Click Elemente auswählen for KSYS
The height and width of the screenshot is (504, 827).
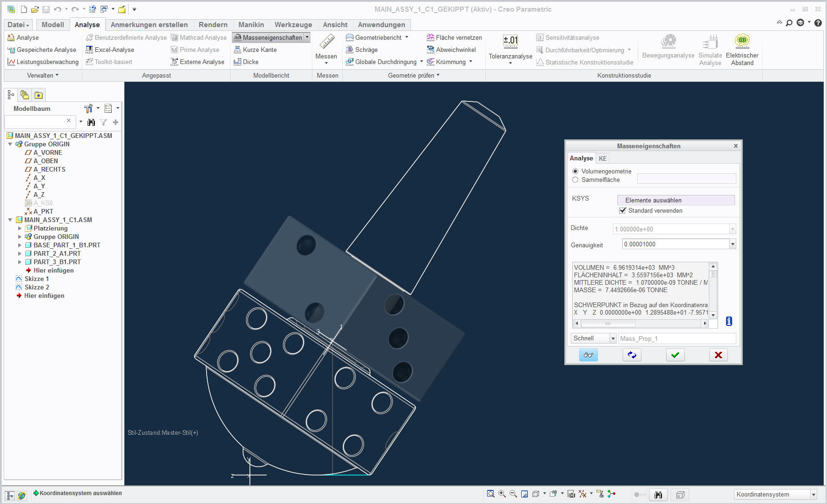click(x=676, y=200)
